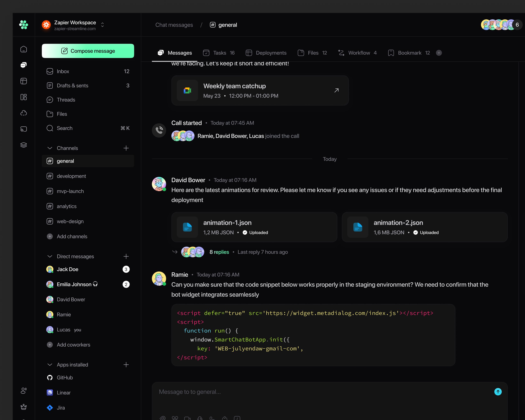This screenshot has width=525, height=420.
Task: Click Search in sidebar
Action: (88, 128)
